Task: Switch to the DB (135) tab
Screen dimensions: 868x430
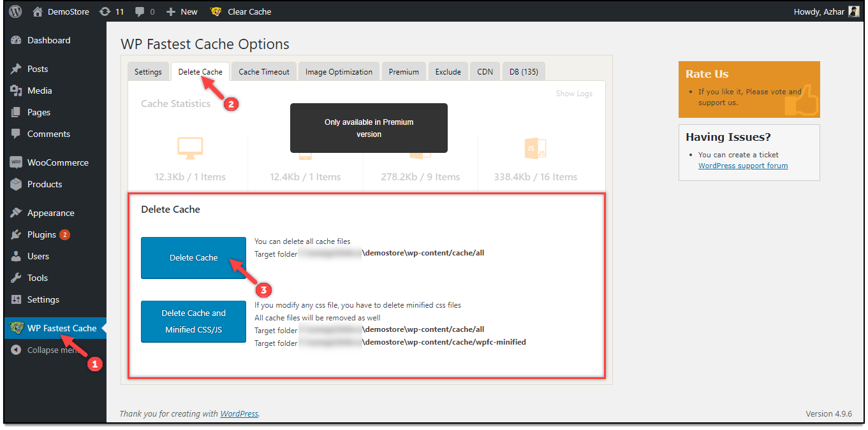Action: tap(524, 71)
